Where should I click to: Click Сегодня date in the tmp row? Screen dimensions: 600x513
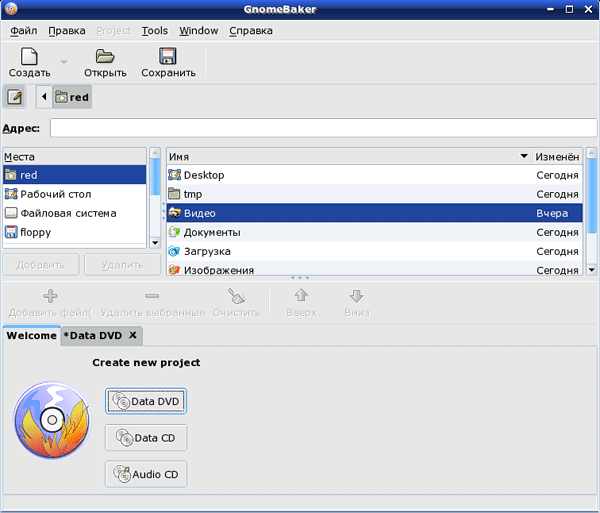557,194
